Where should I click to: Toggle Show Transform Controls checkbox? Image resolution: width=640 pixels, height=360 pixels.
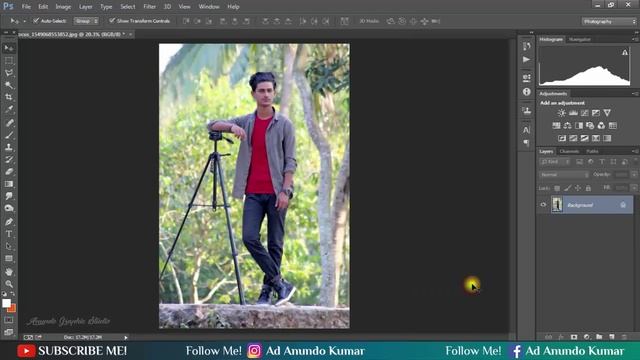click(112, 20)
